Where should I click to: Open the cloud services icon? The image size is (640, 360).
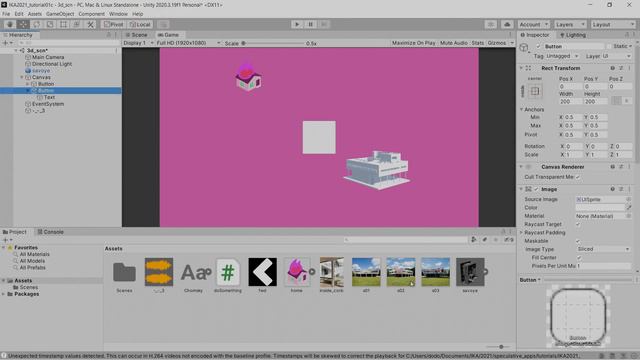coord(507,24)
